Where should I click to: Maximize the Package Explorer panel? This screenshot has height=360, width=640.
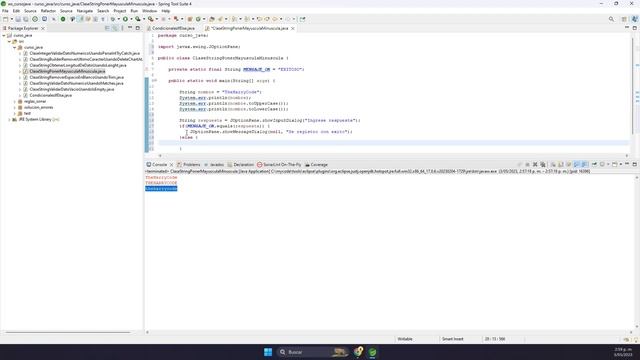click(138, 28)
